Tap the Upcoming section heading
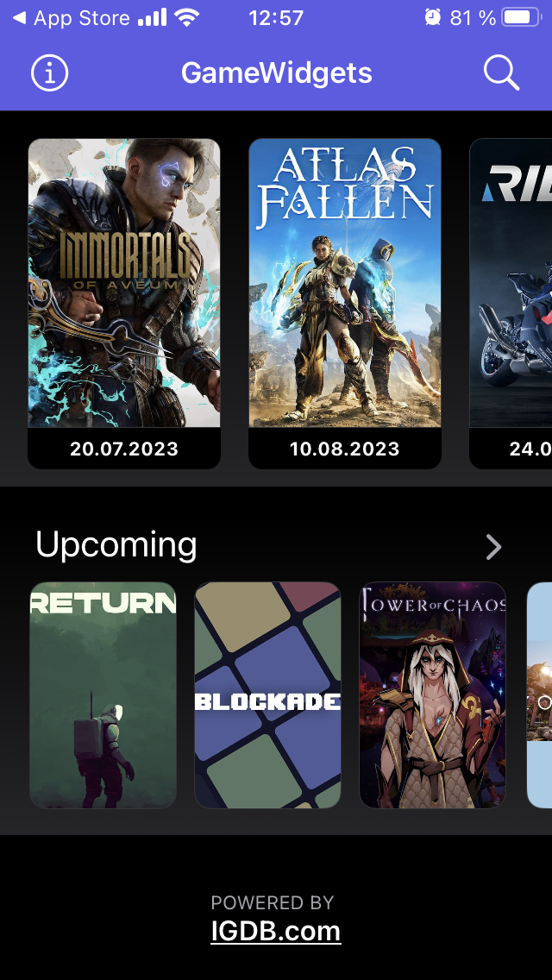 point(116,545)
